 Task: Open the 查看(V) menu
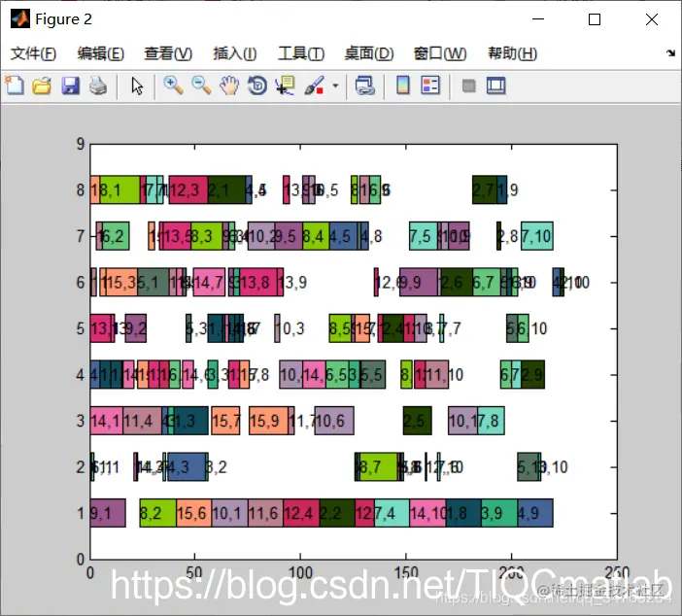(x=168, y=53)
